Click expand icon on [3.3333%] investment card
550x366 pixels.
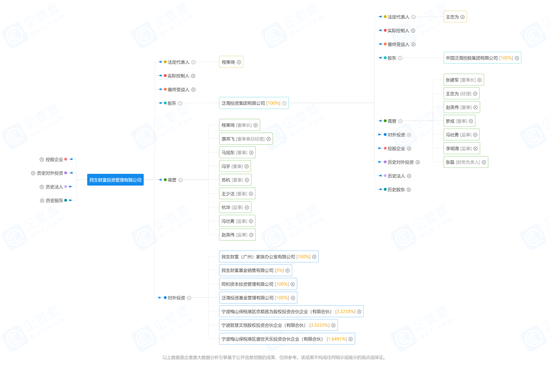pos(333,325)
